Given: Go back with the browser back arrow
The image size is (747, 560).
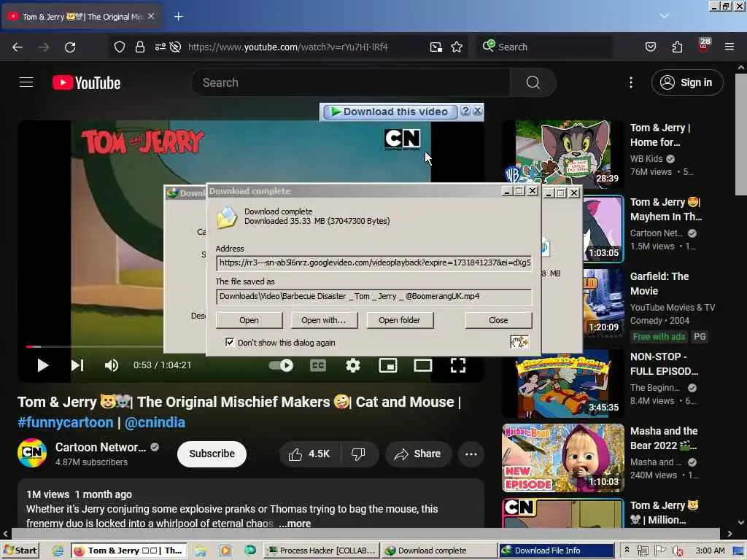Looking at the screenshot, I should 18,47.
